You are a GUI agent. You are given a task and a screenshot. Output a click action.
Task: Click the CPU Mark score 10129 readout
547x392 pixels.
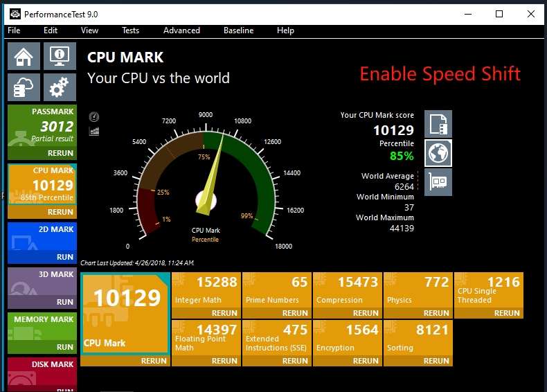[393, 130]
